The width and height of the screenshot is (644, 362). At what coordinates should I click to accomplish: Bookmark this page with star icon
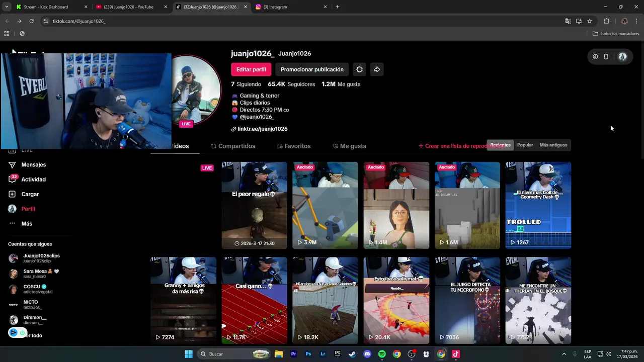pyautogui.click(x=590, y=21)
